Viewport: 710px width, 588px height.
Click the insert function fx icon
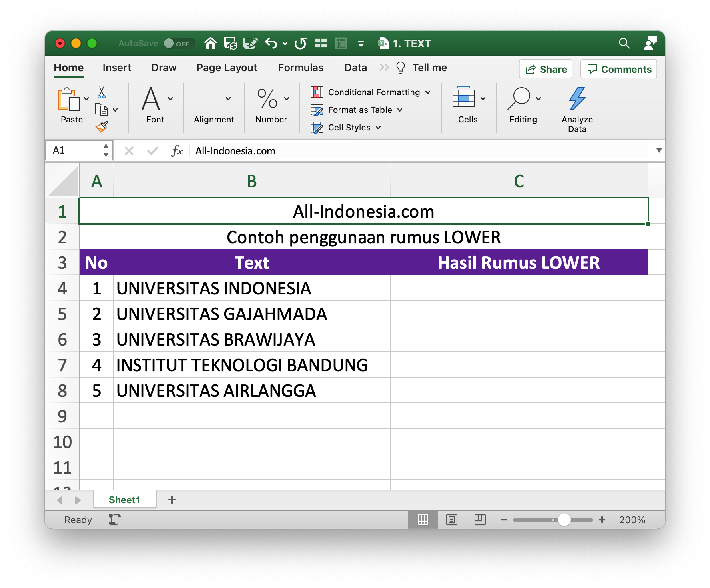coord(176,151)
